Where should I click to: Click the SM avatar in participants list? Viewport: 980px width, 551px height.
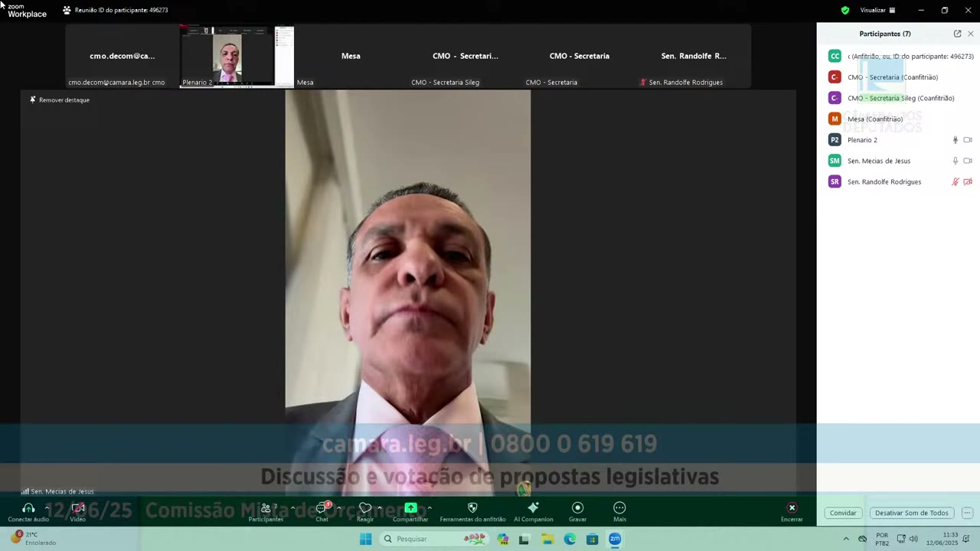click(835, 161)
